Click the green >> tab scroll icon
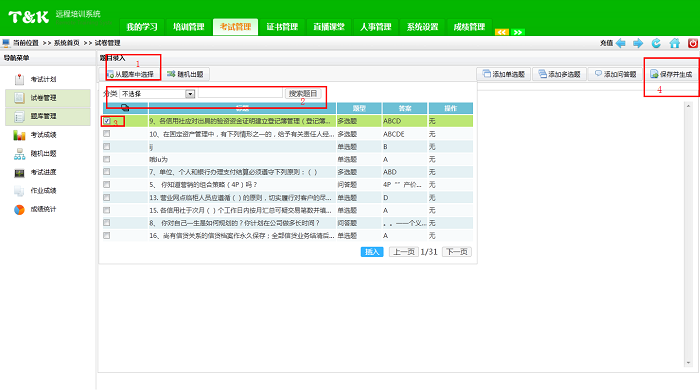The width and height of the screenshot is (700, 391). coord(518,32)
